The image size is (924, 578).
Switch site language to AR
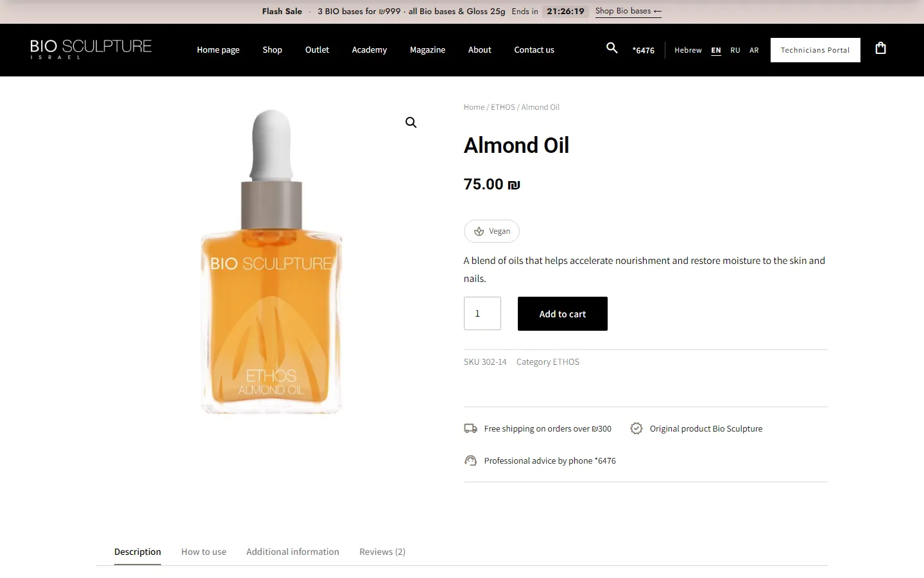click(x=754, y=50)
